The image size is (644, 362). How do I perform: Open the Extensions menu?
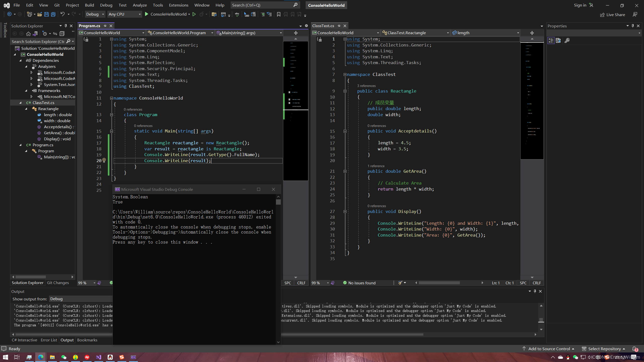click(178, 5)
